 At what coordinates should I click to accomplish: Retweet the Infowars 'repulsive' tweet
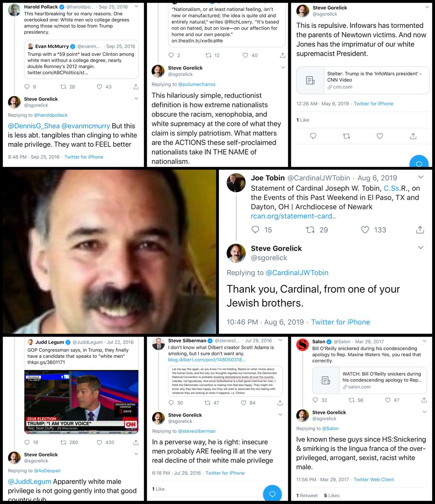point(346,136)
